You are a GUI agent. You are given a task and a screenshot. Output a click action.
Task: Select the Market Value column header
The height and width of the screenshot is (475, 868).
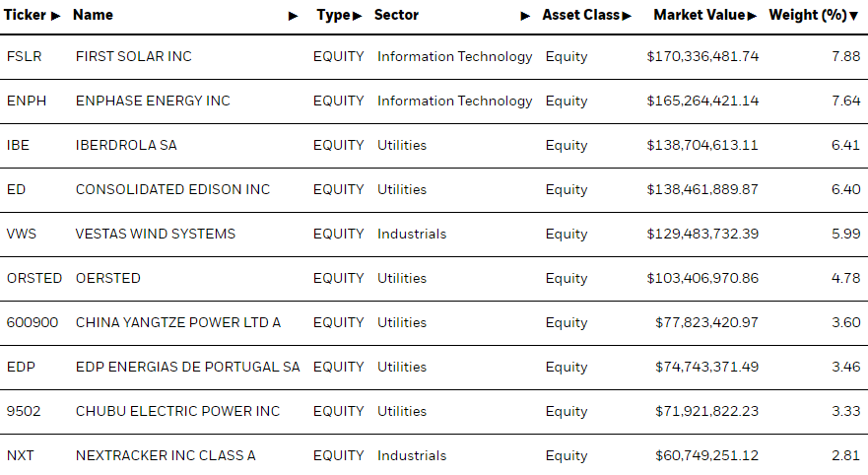(700, 15)
